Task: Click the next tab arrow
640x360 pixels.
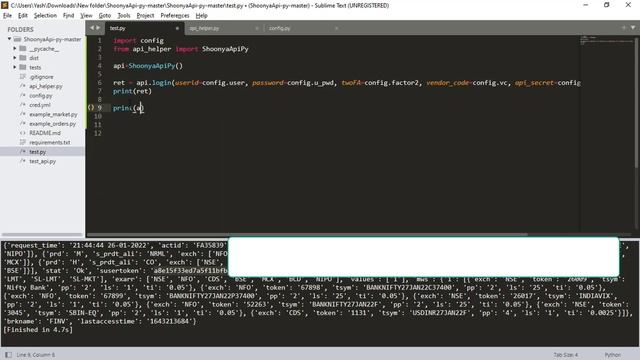Action: point(98,28)
